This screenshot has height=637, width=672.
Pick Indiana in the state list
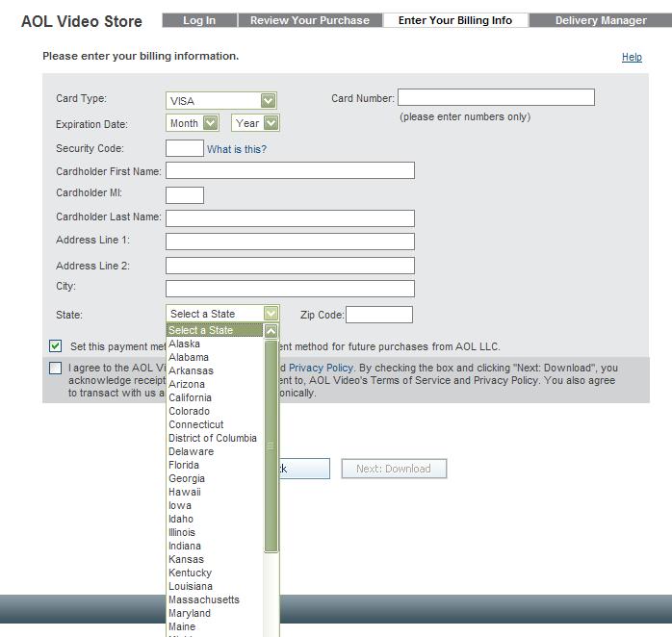pos(215,546)
